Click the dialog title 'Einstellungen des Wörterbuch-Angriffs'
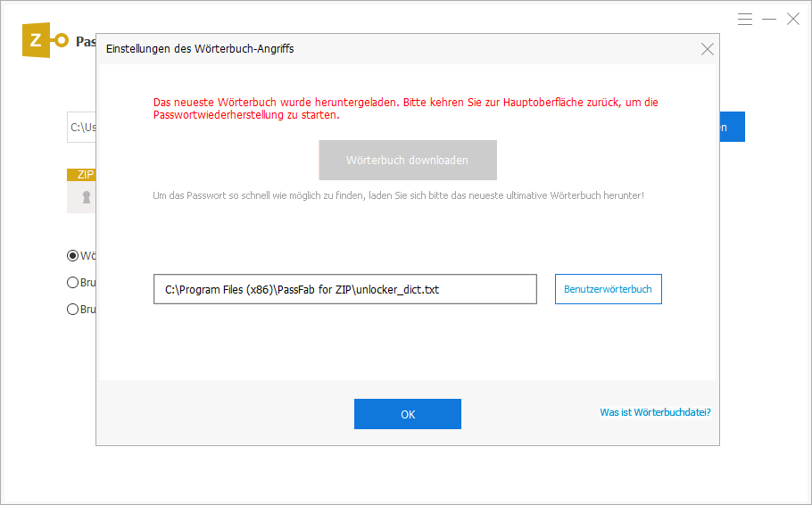812x505 pixels. pyautogui.click(x=200, y=49)
